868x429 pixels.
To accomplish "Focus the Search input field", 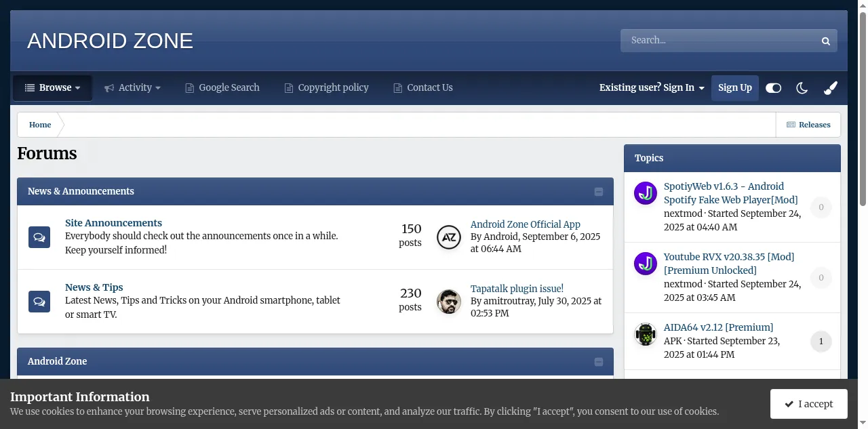I will tap(719, 41).
